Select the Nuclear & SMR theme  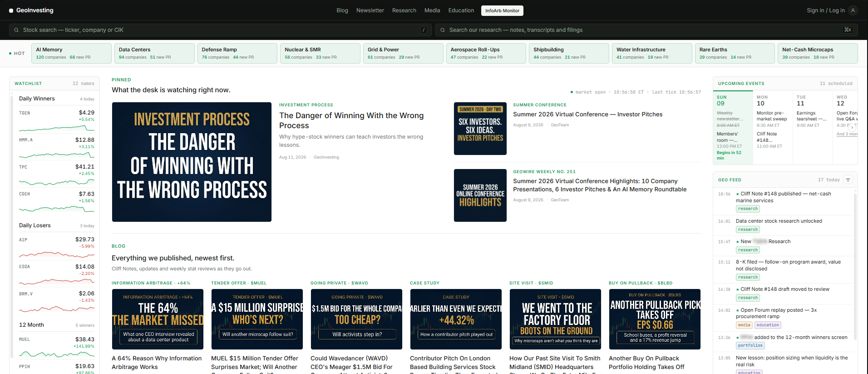(320, 53)
